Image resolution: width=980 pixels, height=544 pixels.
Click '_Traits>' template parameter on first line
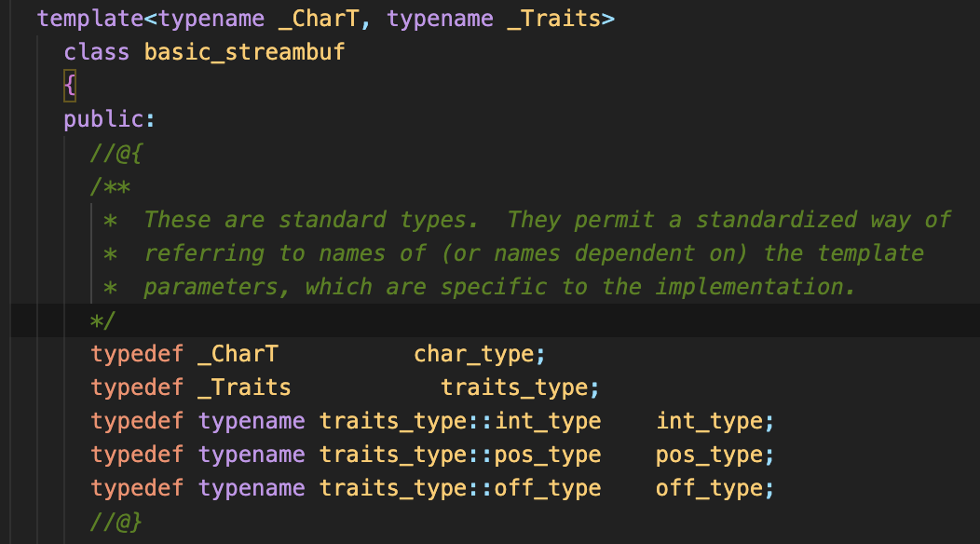click(561, 19)
